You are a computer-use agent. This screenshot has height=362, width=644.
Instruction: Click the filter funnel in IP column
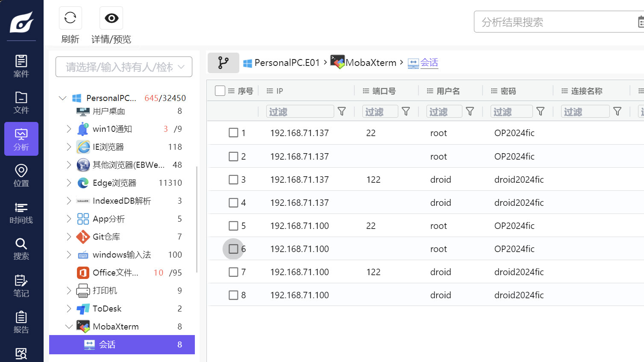[341, 112]
